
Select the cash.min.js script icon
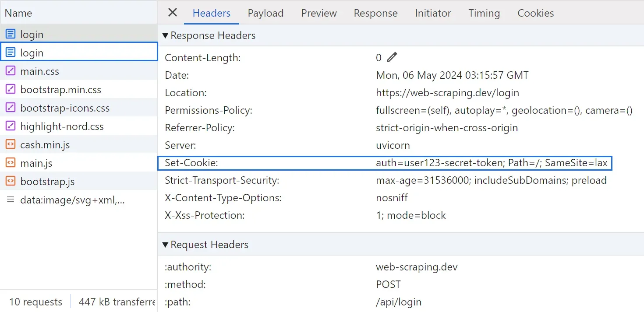(10, 144)
